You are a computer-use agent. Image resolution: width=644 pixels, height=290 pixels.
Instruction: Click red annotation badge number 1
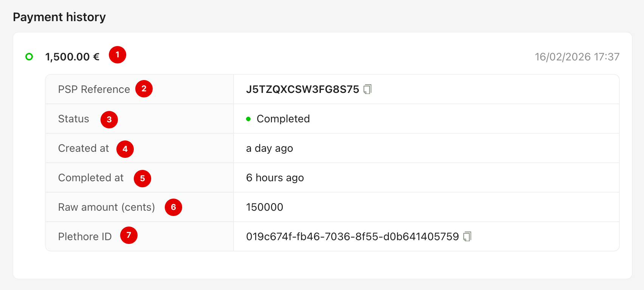coord(118,55)
